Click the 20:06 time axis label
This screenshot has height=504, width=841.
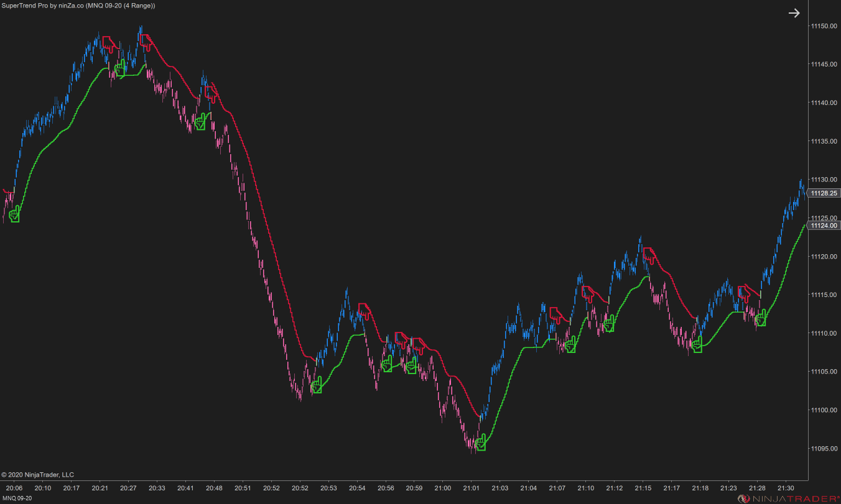(x=14, y=488)
